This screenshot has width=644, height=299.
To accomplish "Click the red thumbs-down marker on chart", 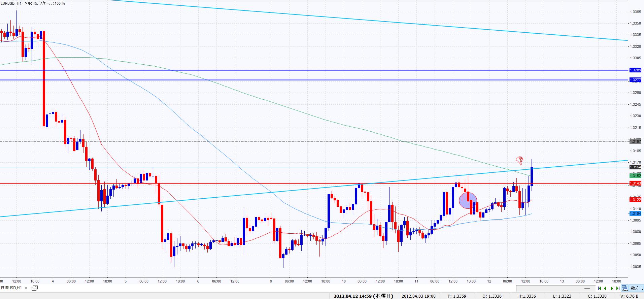I will (520, 159).
